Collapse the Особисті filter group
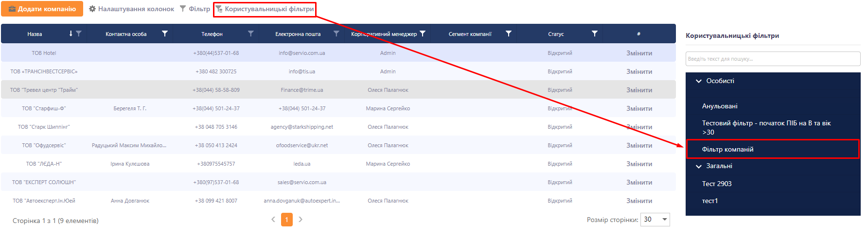 (699, 81)
